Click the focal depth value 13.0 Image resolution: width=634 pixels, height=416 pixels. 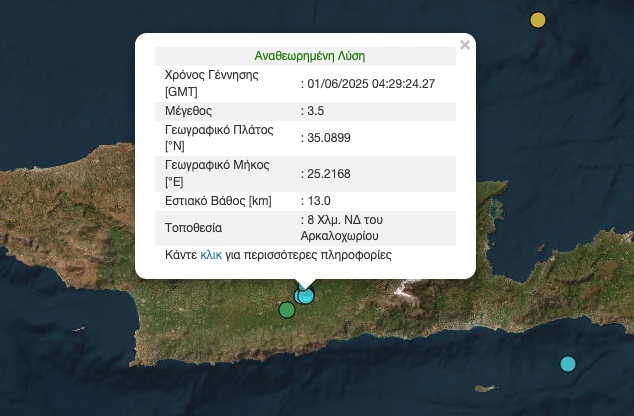319,201
